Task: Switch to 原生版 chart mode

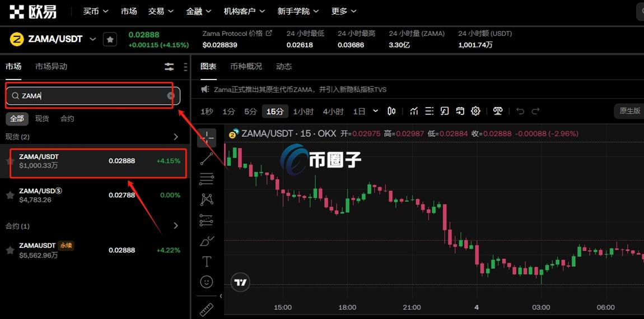Action: (629, 111)
